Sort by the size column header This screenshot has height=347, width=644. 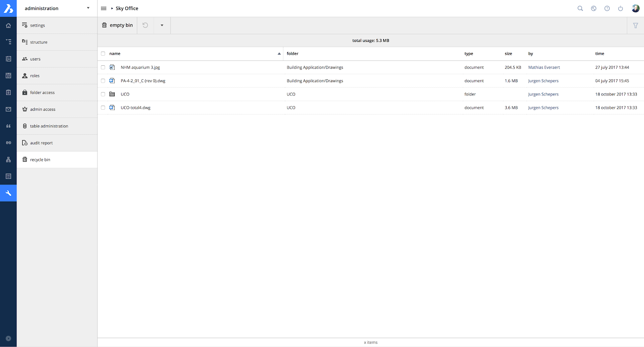[508, 54]
